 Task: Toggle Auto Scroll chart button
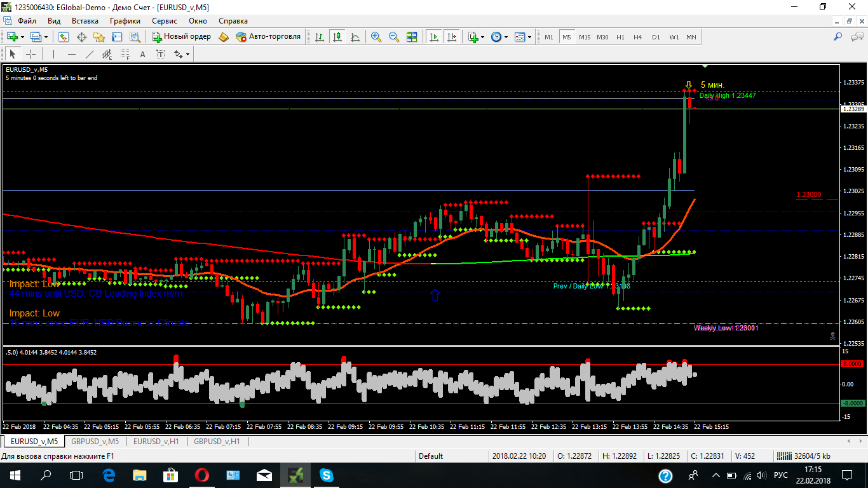(x=434, y=37)
